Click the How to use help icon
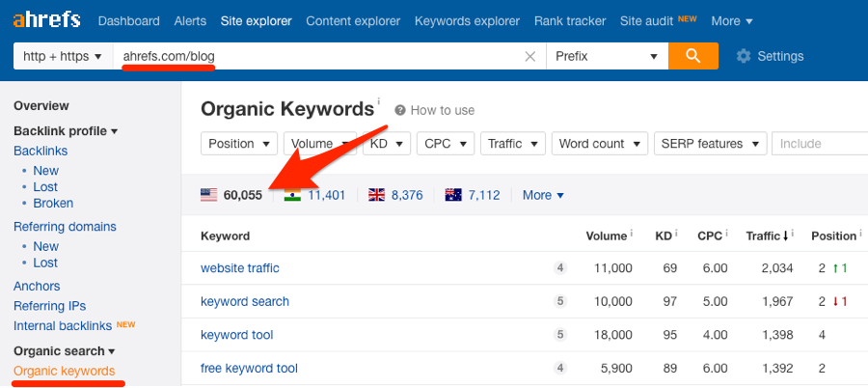Viewport: 868px width, 388px height. click(400, 110)
